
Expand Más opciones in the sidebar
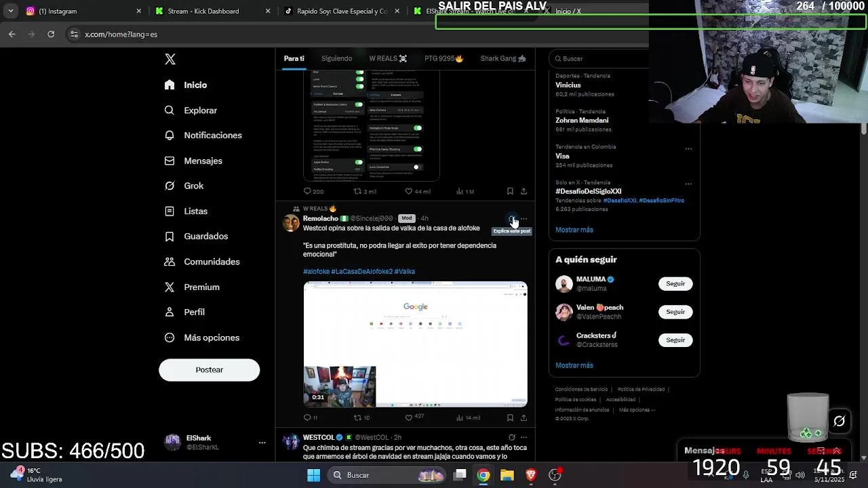coord(202,338)
